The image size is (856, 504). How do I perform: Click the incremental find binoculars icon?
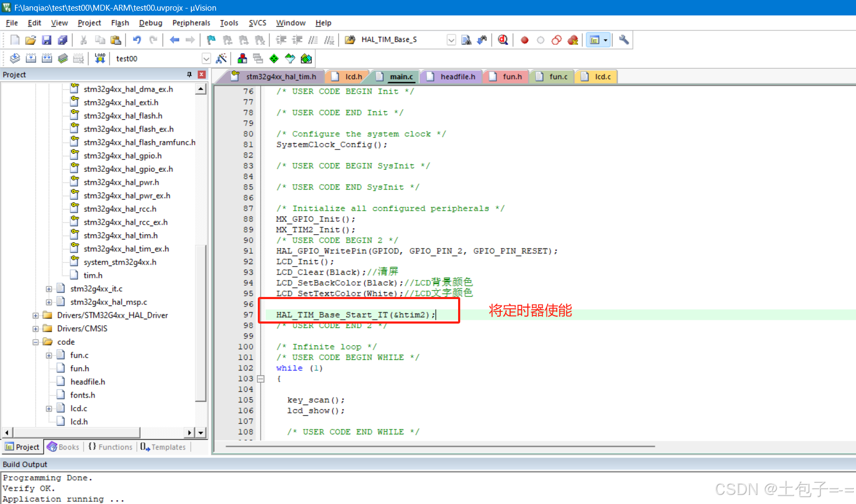coord(482,40)
